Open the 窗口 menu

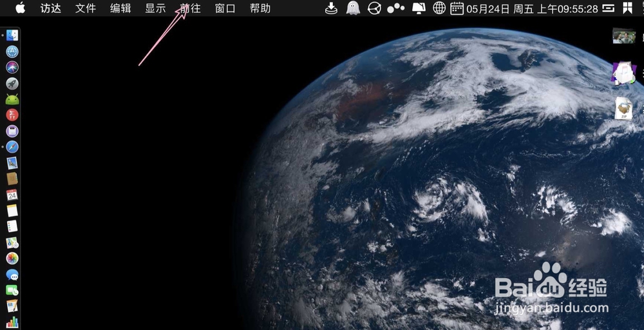click(x=225, y=8)
